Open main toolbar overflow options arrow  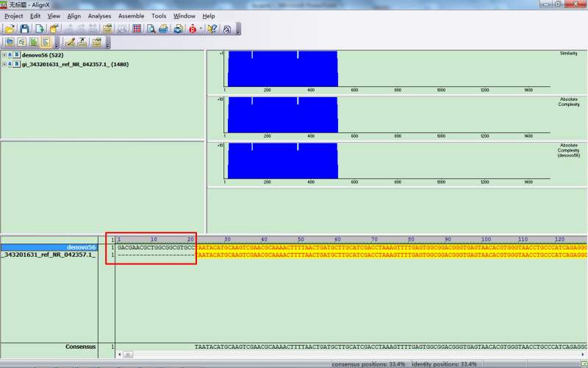coord(238,29)
